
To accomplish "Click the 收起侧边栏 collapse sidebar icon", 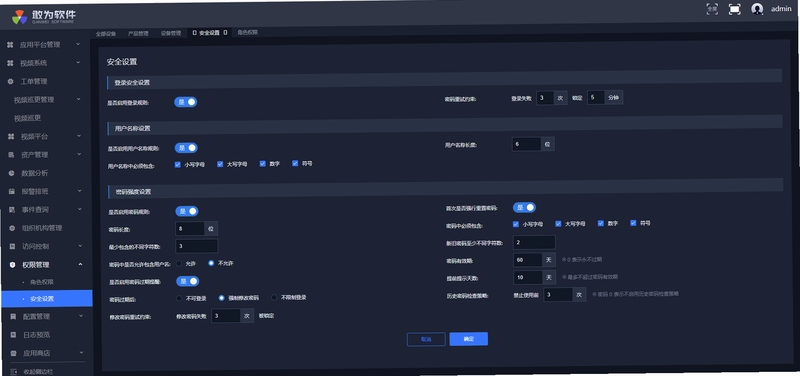I will click(14, 371).
